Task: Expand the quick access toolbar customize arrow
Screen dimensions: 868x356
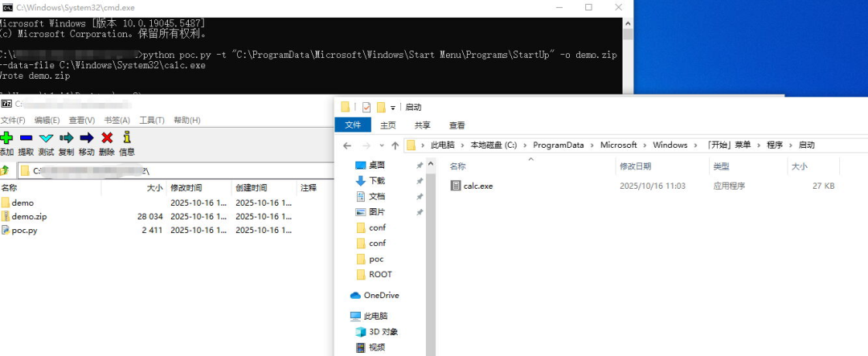Action: (x=393, y=107)
